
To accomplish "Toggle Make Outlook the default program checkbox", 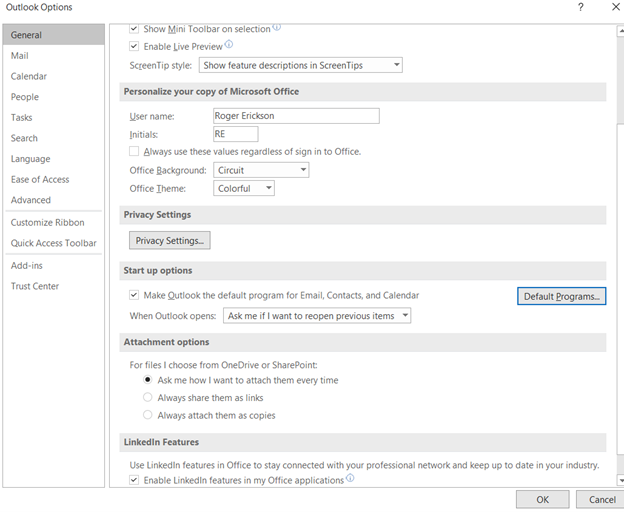I will [135, 295].
